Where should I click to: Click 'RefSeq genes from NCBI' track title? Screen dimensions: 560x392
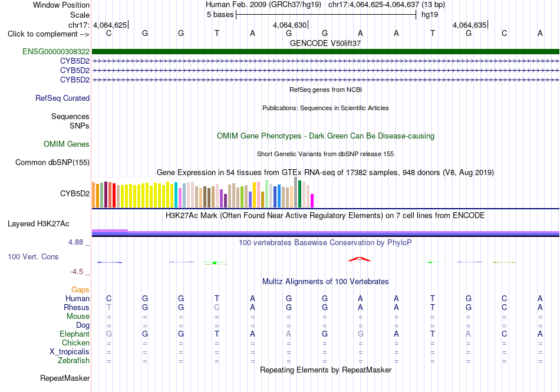325,90
